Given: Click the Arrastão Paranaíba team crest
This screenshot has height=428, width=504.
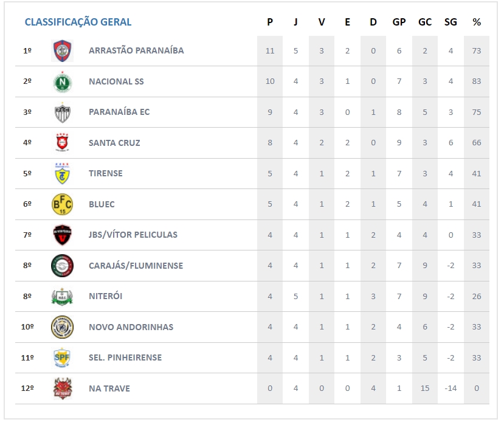Looking at the screenshot, I should pos(62,50).
